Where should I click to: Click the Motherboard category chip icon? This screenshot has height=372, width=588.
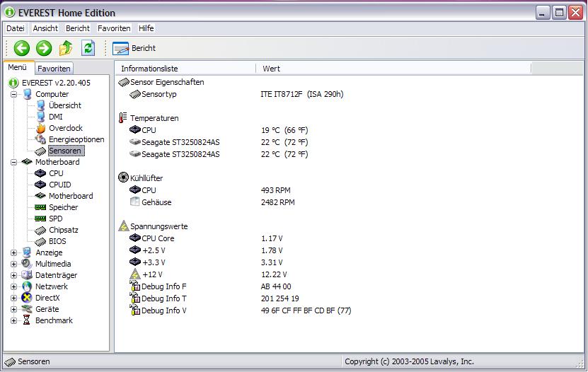27,162
